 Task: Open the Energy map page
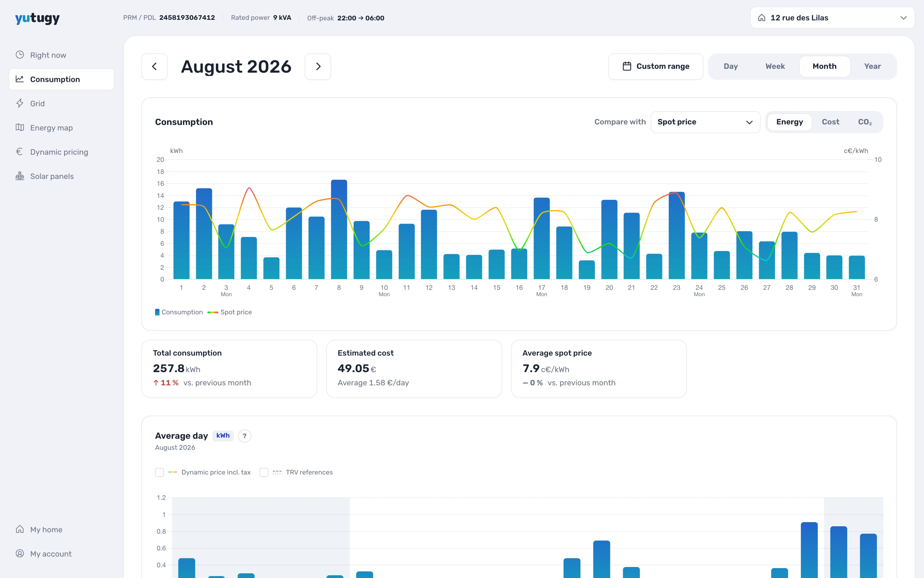pyautogui.click(x=62, y=128)
